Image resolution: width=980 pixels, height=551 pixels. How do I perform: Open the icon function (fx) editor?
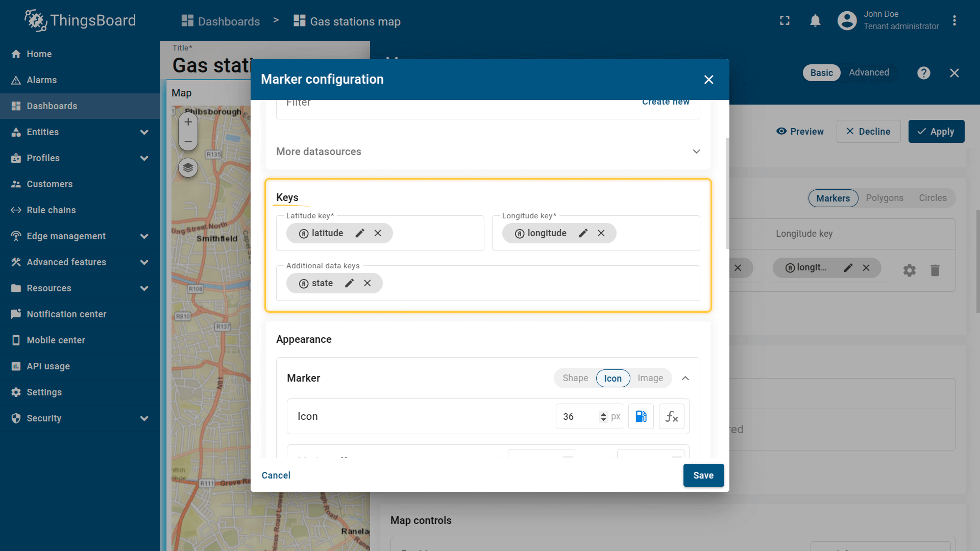672,416
